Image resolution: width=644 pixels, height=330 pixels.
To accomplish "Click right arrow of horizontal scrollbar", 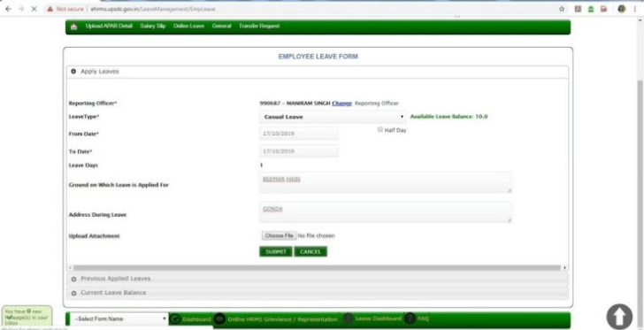I will click(564, 268).
